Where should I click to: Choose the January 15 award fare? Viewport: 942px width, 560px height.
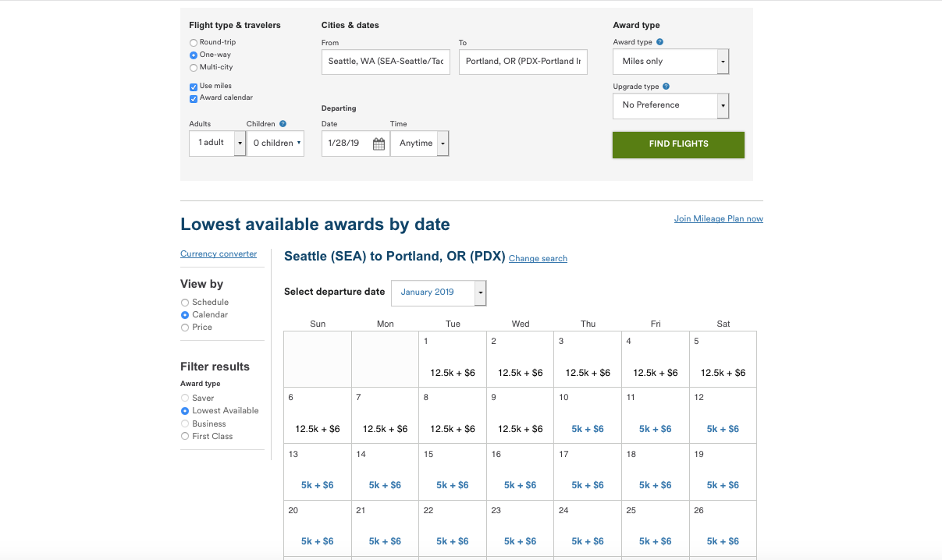point(453,485)
